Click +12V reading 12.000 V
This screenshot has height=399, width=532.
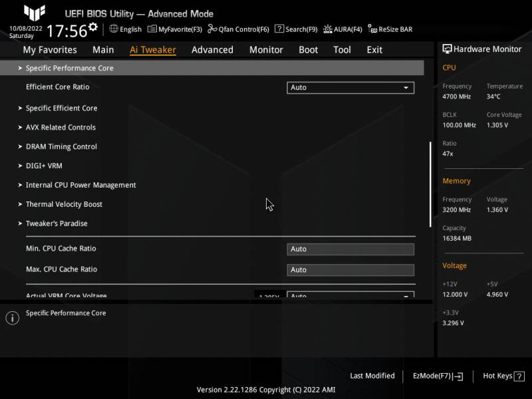pos(455,294)
